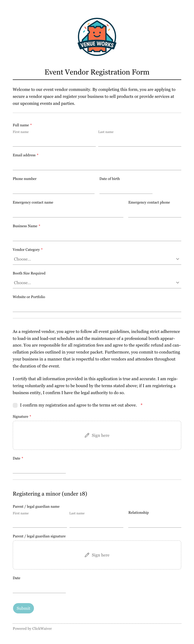Open the Powered by ClickWaiver link
The image size is (194, 644).
[x=32, y=628]
